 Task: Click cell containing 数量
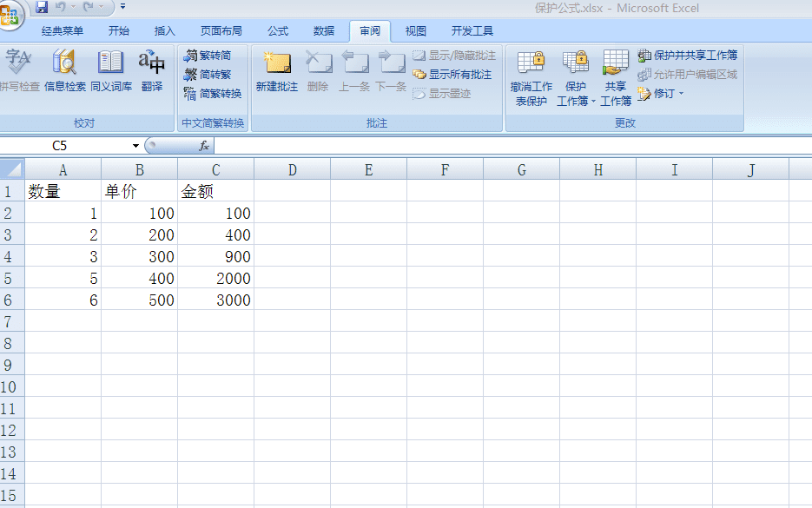click(x=63, y=191)
